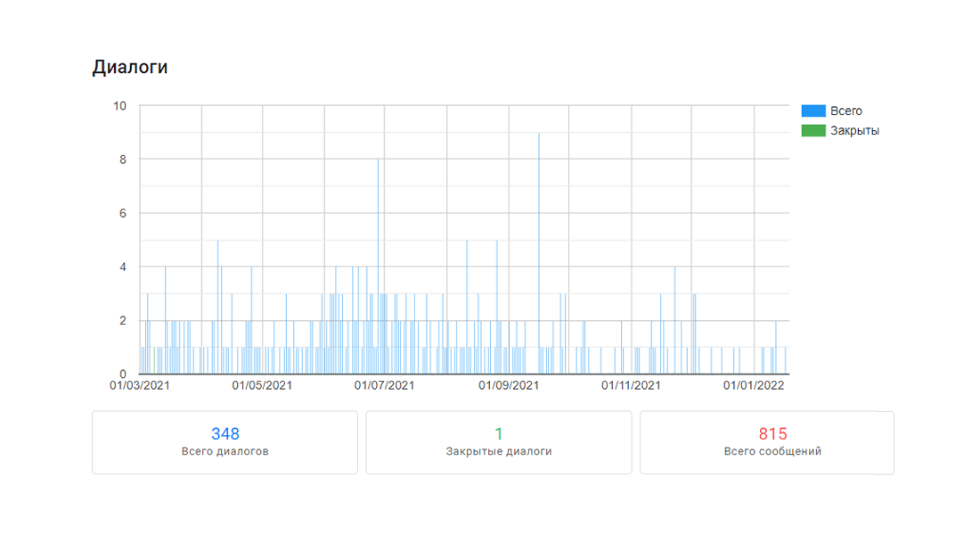
Task: Click the 01/03/2021 axis label
Action: pos(139,385)
